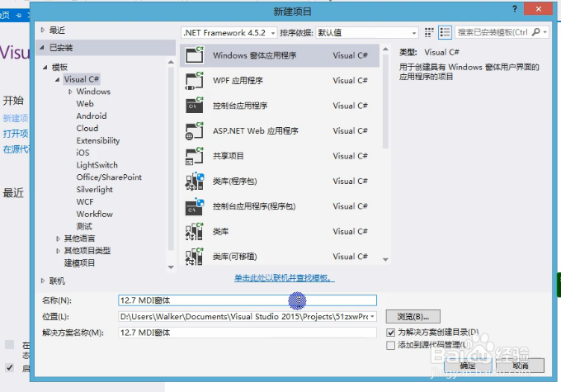The height and width of the screenshot is (392, 561).
Task: Switch to medium icons list view
Action: [x=445, y=32]
